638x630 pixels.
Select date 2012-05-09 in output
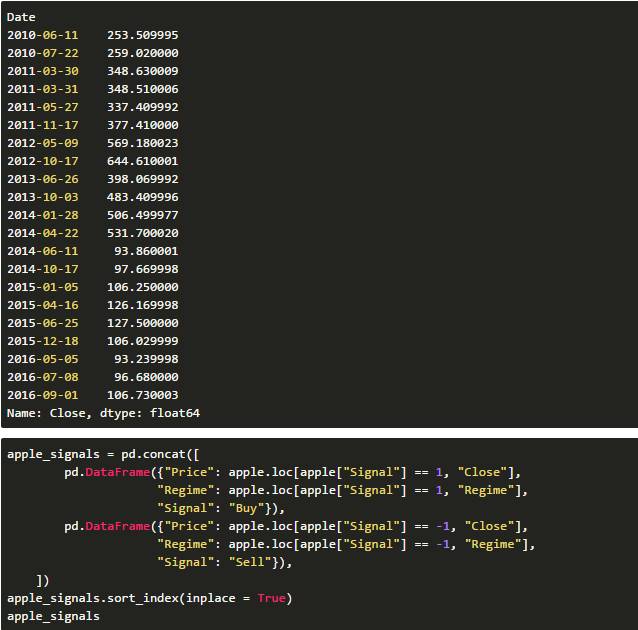point(43,143)
